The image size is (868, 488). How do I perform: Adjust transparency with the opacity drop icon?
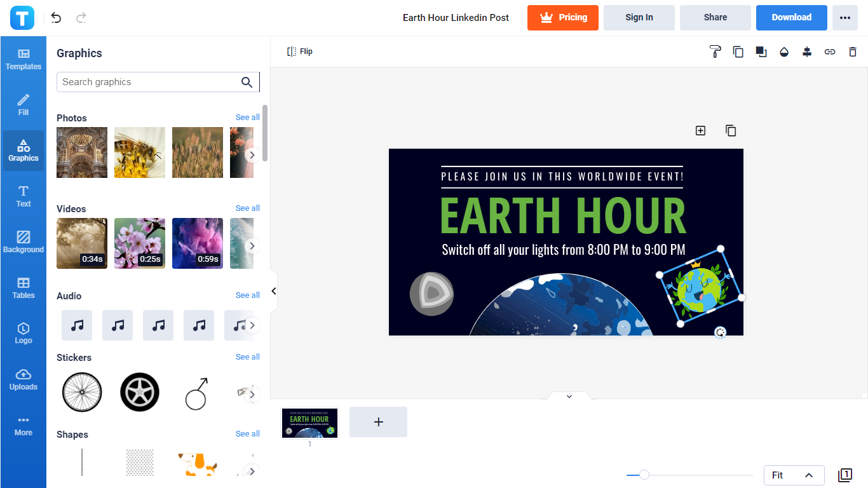pos(783,52)
